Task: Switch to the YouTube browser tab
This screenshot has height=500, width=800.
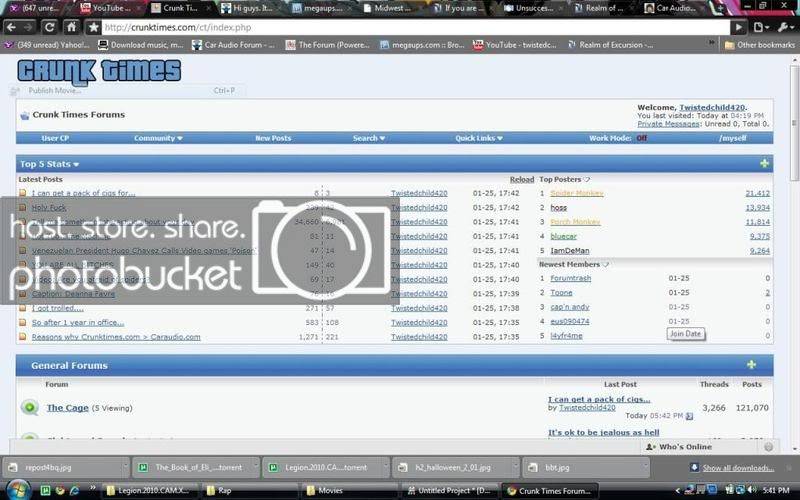Action: pyautogui.click(x=111, y=8)
